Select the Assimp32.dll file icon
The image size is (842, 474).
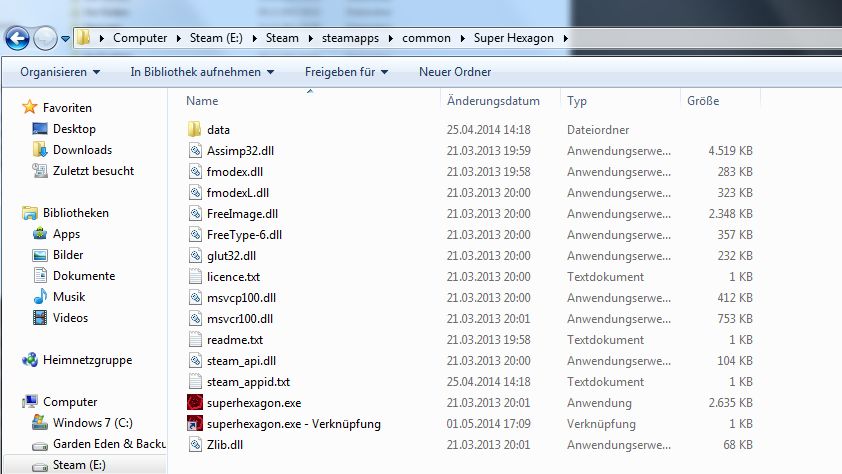pos(195,150)
